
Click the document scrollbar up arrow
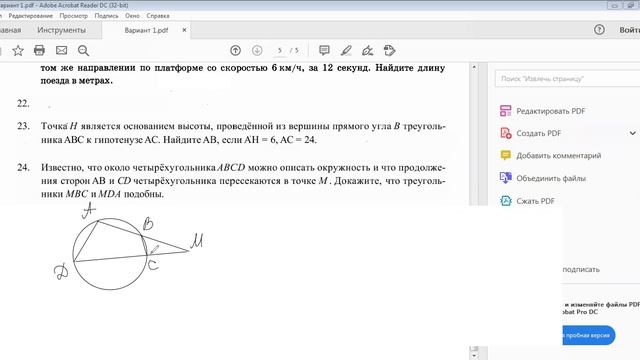pos(474,67)
